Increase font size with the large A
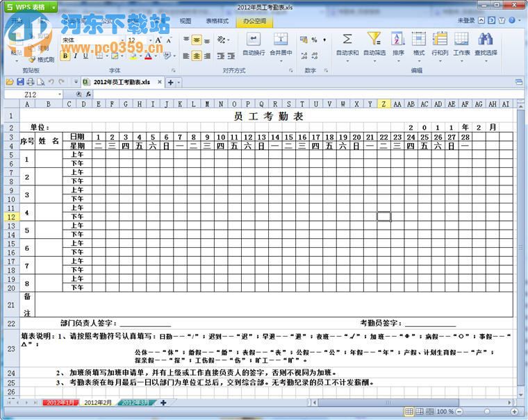This screenshot has width=528, height=420. [x=158, y=40]
